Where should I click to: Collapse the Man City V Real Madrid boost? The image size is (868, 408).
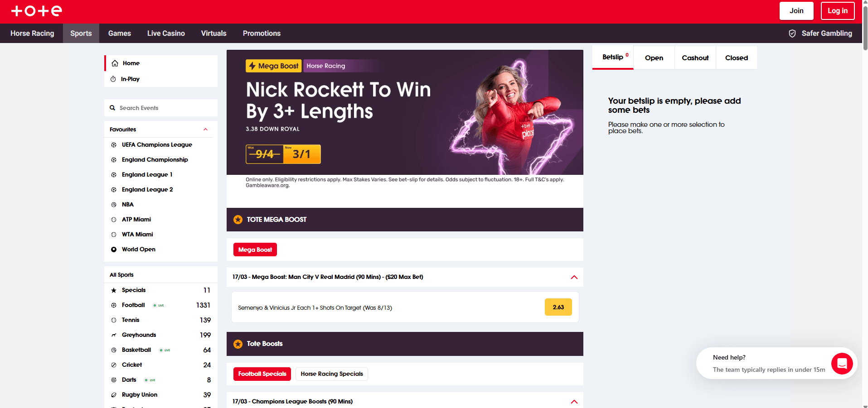click(574, 277)
